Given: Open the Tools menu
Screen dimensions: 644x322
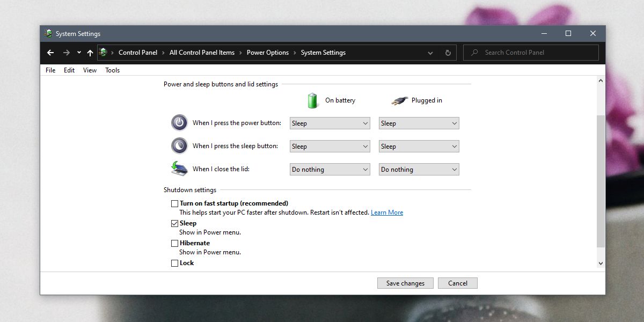Looking at the screenshot, I should pyautogui.click(x=112, y=70).
